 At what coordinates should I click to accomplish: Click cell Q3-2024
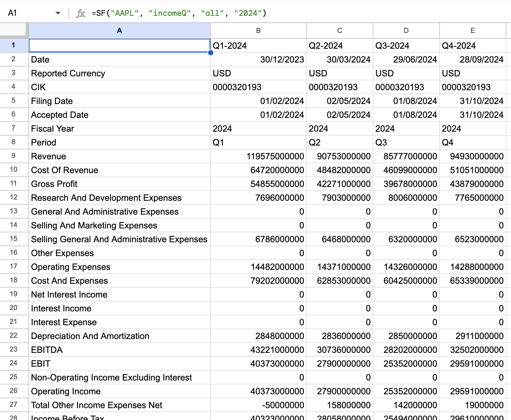coord(406,46)
